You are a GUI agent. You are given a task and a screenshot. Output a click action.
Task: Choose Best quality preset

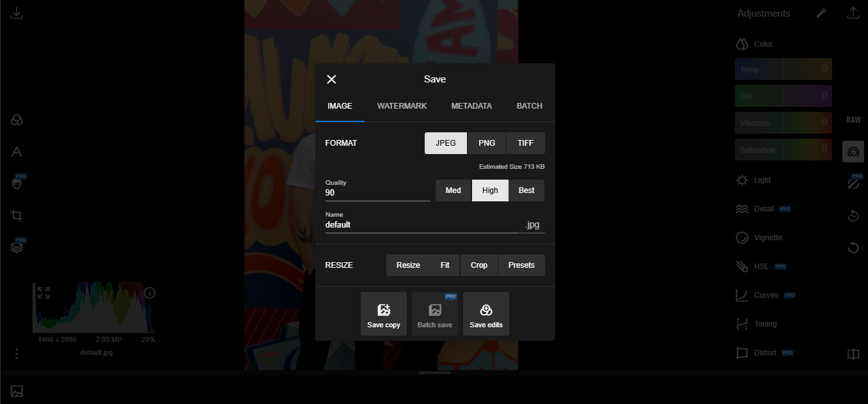526,190
